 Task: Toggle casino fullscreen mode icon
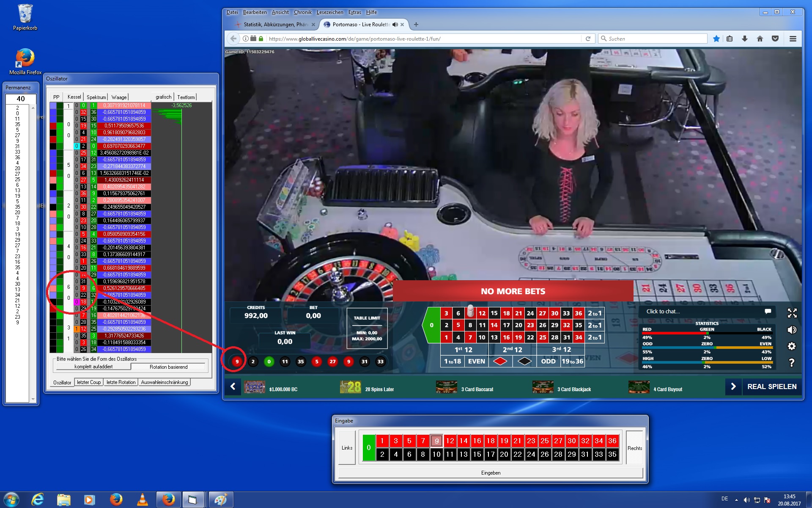coord(792,313)
